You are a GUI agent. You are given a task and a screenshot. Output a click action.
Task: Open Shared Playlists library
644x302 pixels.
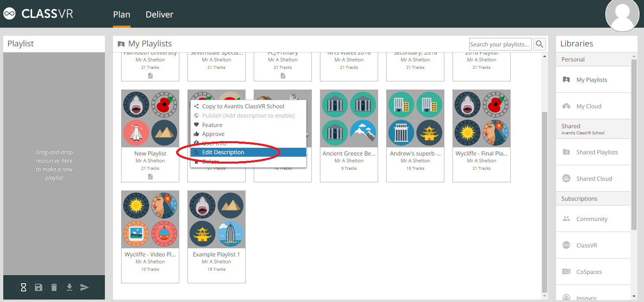[593, 152]
